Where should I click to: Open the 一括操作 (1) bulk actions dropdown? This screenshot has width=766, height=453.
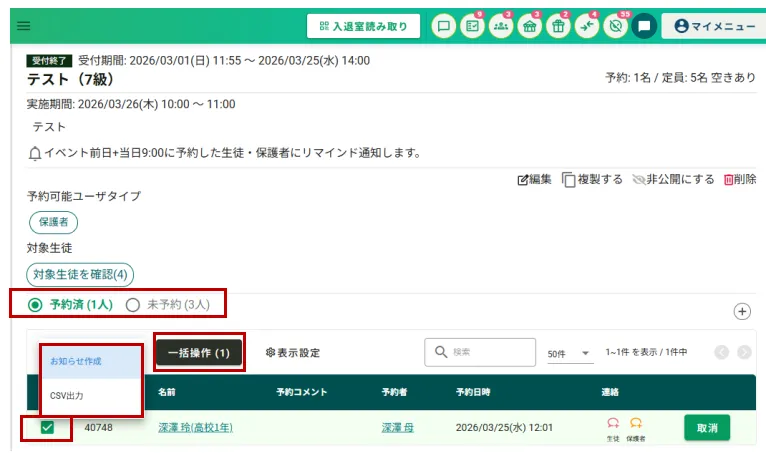[x=198, y=353]
